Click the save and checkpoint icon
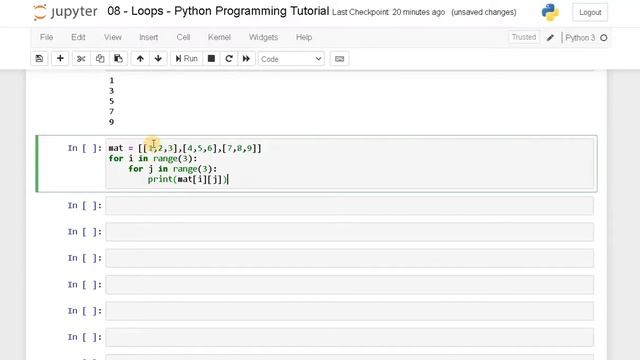Viewport: 640px width, 360px height. click(x=39, y=59)
